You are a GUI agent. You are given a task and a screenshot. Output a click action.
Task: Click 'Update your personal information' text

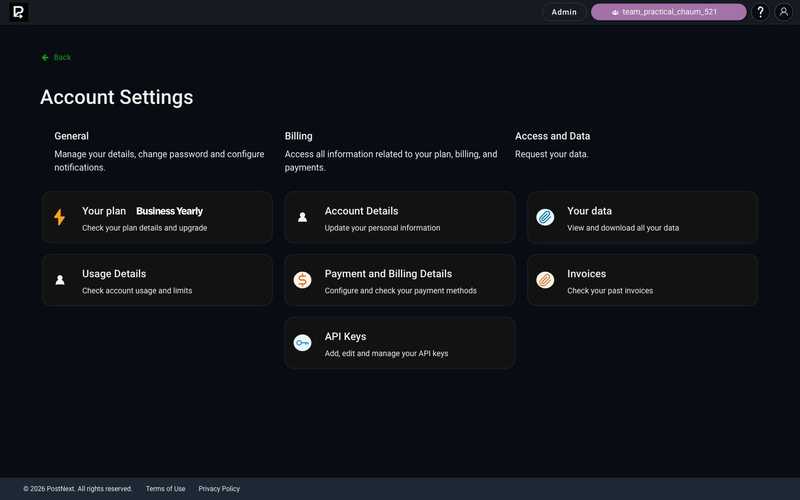(x=382, y=228)
